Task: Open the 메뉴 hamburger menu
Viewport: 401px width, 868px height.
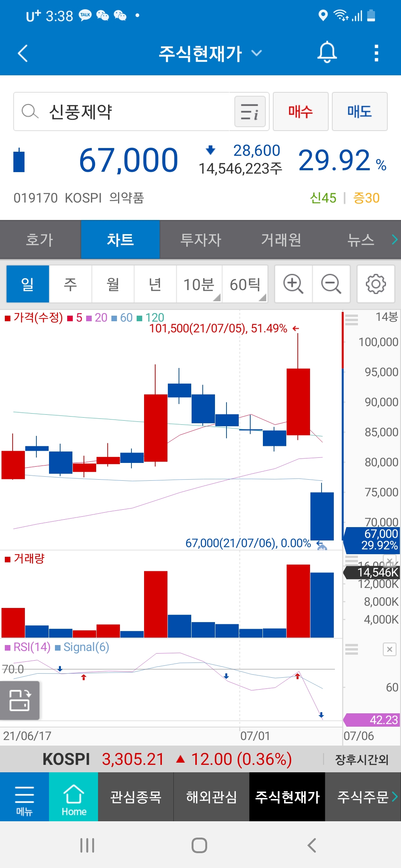Action: (x=25, y=797)
